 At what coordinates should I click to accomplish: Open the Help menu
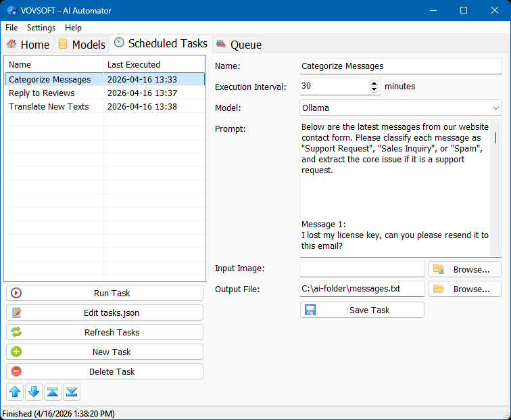coord(73,28)
